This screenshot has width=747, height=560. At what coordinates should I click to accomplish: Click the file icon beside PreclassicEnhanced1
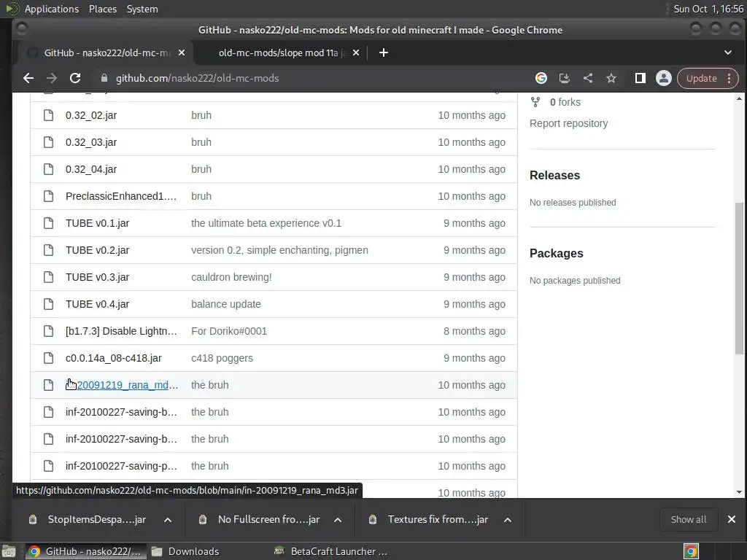coord(49,196)
